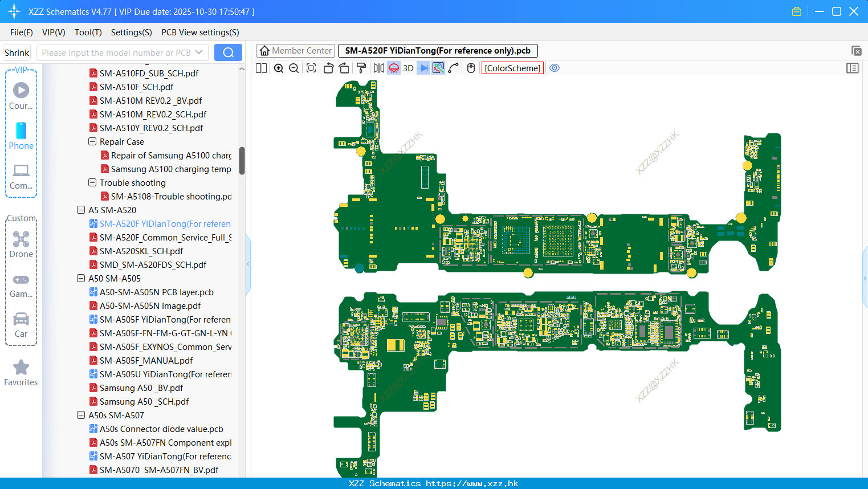
Task: Collapse the A5 SM-A520 tree node
Action: click(80, 210)
